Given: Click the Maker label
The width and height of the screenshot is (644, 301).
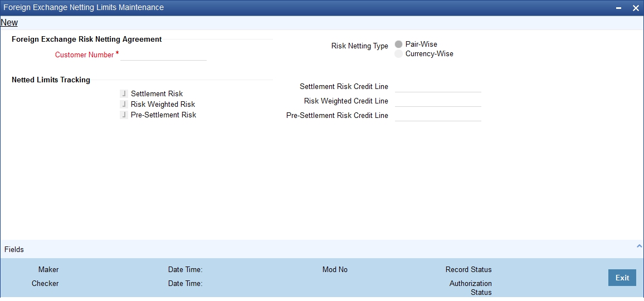Looking at the screenshot, I should (x=48, y=269).
